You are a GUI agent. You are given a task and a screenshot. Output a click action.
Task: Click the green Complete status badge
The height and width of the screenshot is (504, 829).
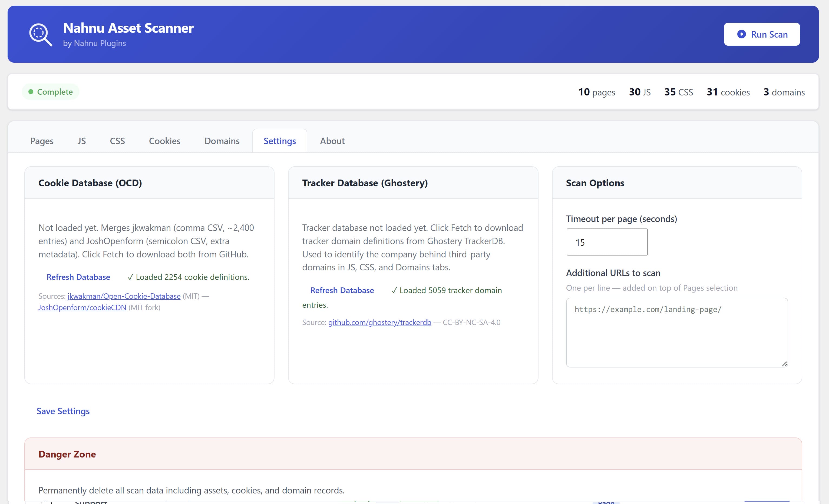51,92
